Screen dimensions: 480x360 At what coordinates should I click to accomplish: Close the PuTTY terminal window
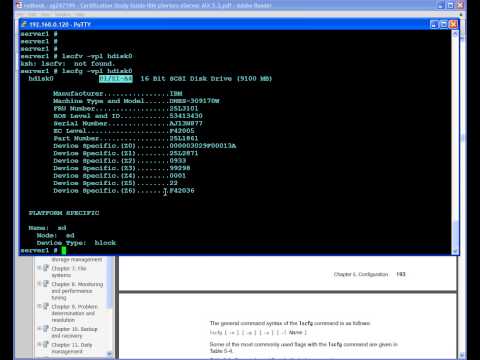click(x=453, y=24)
